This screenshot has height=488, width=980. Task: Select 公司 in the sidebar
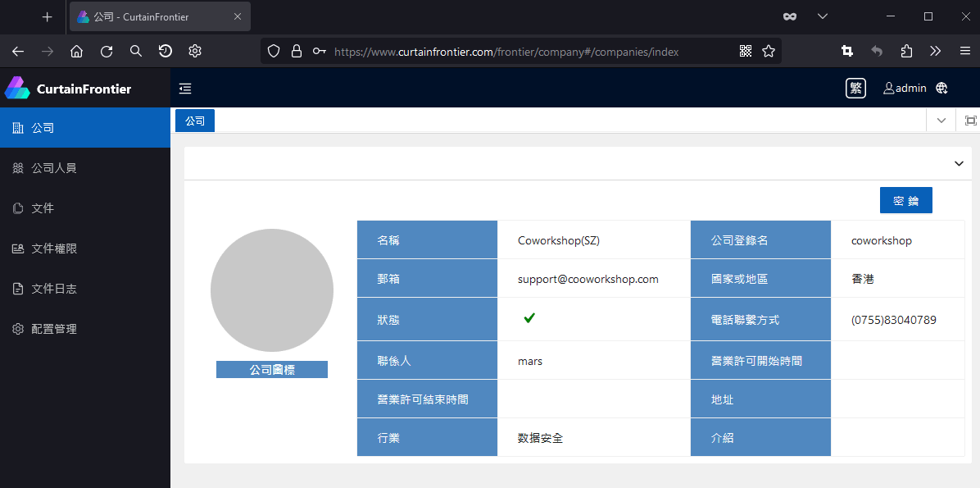pos(85,128)
